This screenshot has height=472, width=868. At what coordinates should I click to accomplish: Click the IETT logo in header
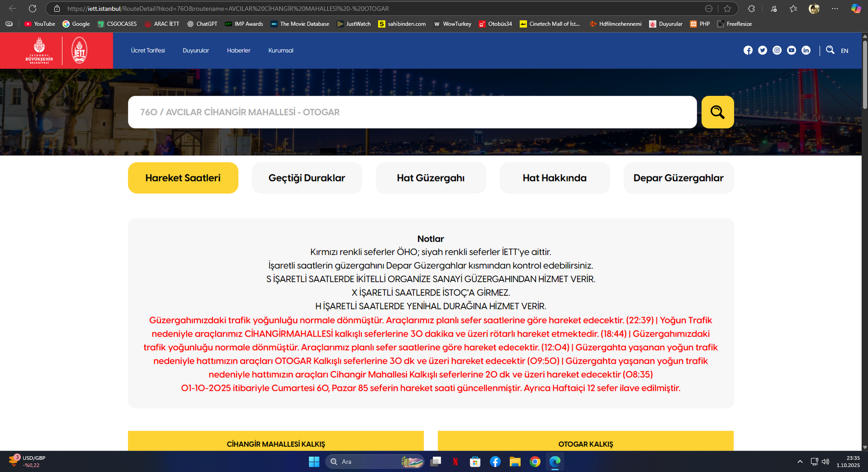click(79, 50)
